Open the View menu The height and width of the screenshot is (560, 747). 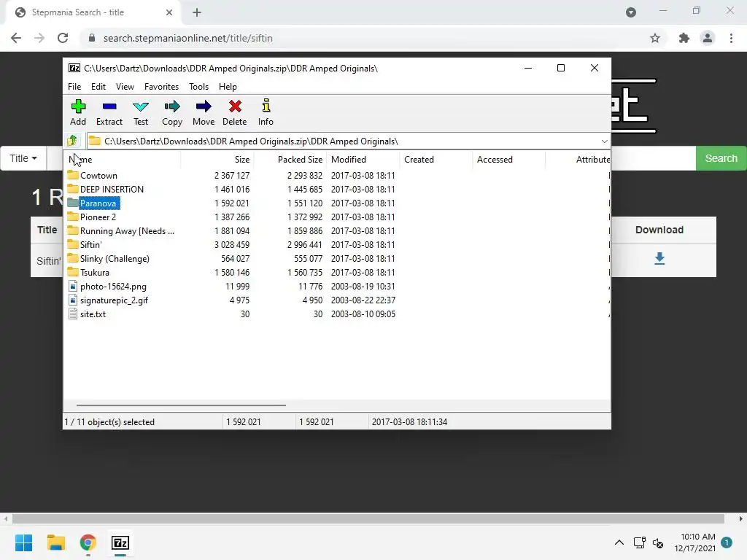coord(125,87)
